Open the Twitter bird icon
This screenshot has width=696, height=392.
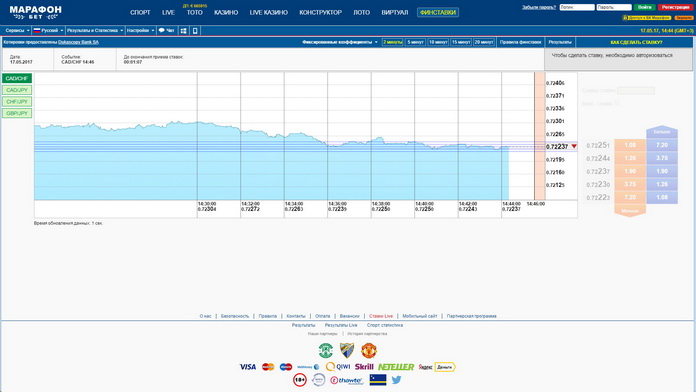pyautogui.click(x=396, y=380)
